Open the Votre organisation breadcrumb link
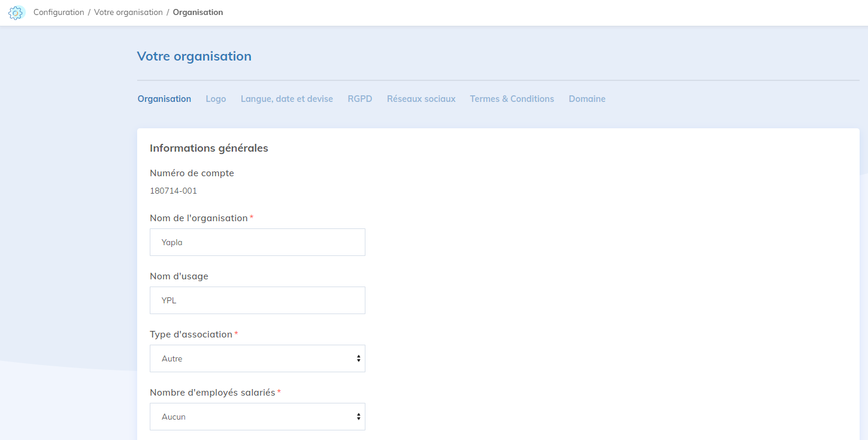This screenshot has width=868, height=440. coord(128,13)
